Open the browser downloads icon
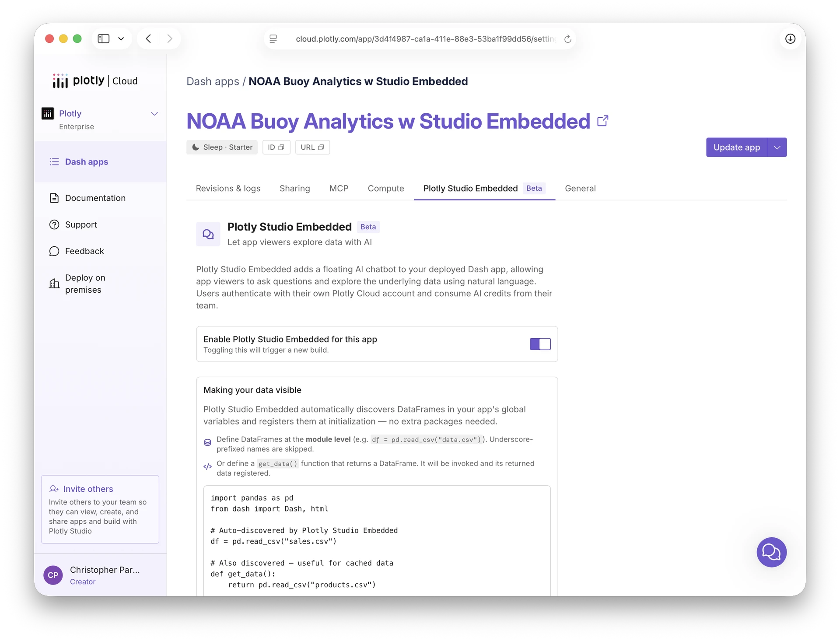 coord(790,39)
